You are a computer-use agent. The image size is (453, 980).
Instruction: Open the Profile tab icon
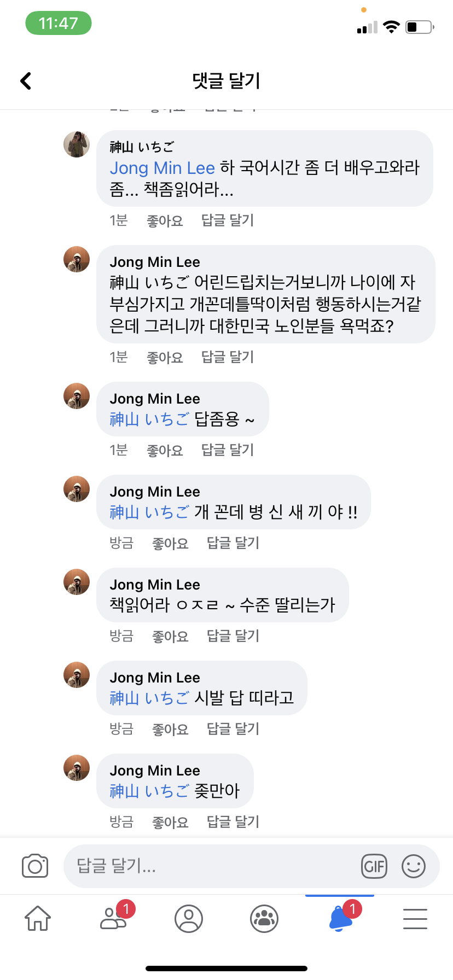click(189, 918)
